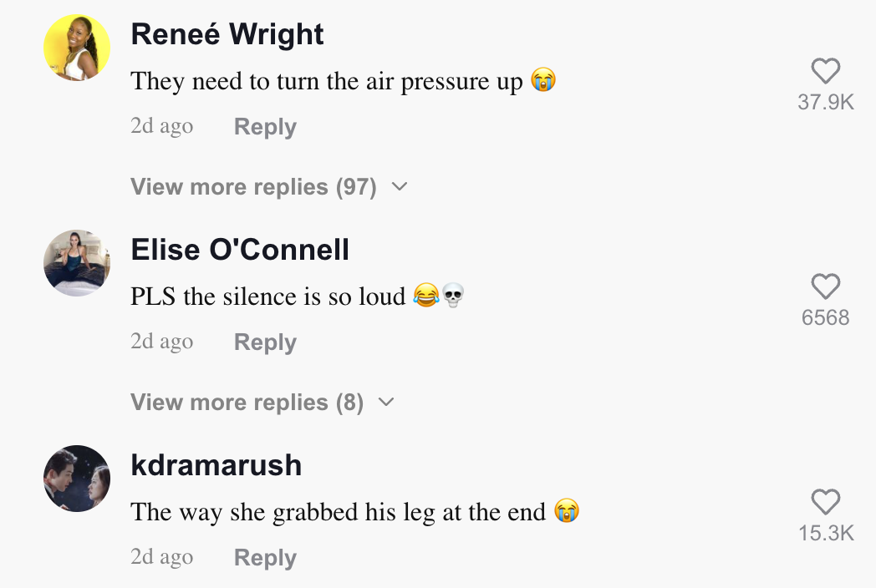This screenshot has width=876, height=588.
Task: Click the 15.3K like count
Action: point(825,534)
